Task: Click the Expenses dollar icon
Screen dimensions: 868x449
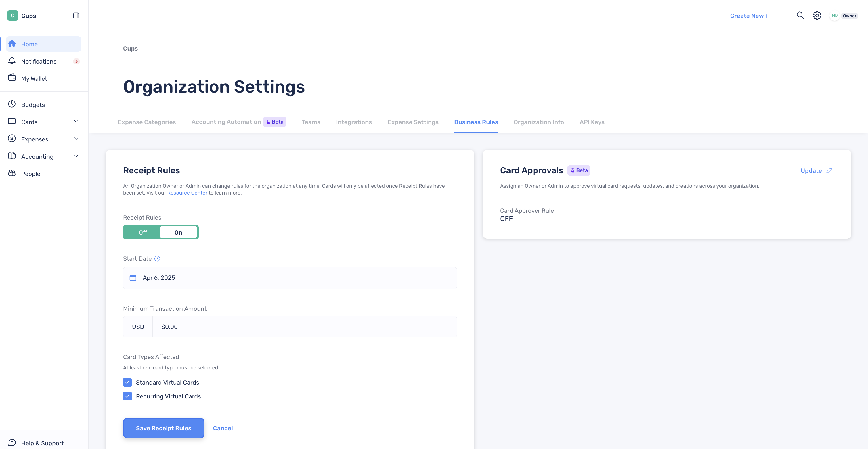Action: 12,139
